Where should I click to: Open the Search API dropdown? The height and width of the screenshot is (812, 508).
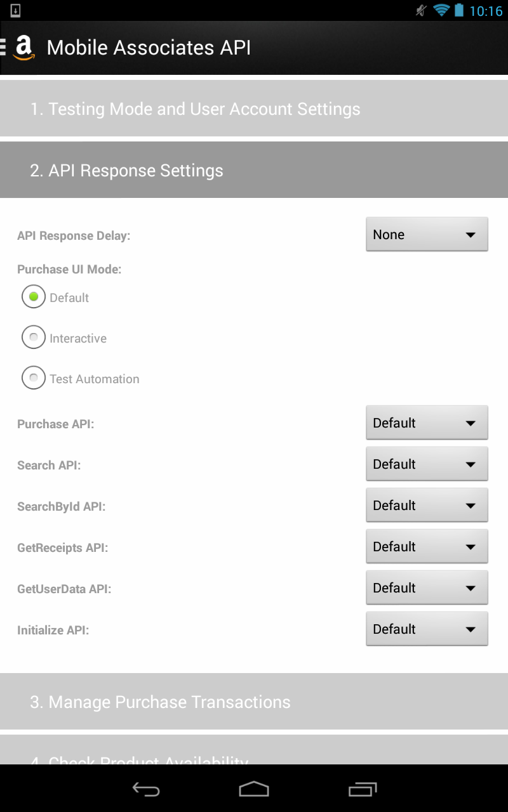(426, 464)
